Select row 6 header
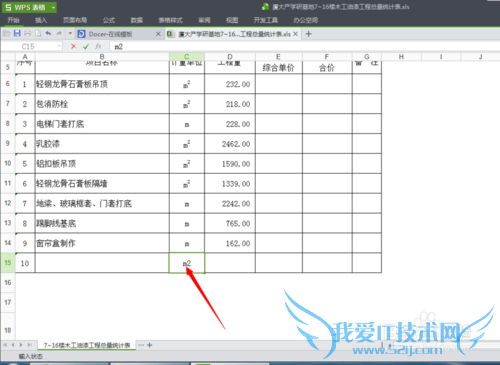 tap(8, 84)
